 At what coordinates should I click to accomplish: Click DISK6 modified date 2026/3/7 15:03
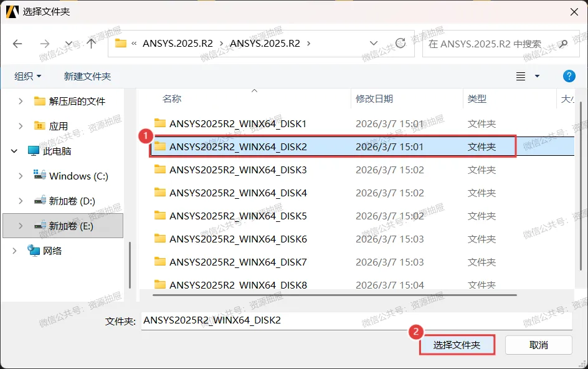(x=390, y=239)
